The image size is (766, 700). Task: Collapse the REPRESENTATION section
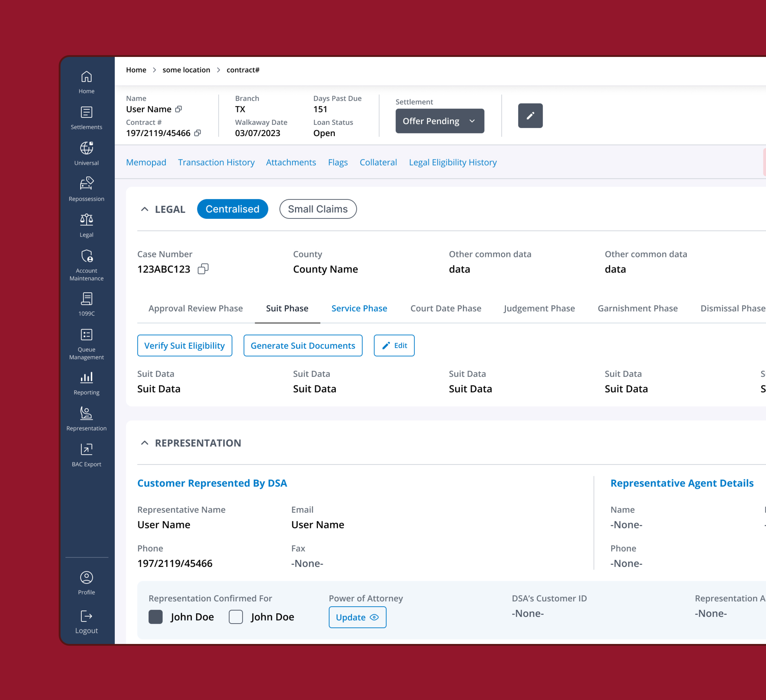(144, 443)
